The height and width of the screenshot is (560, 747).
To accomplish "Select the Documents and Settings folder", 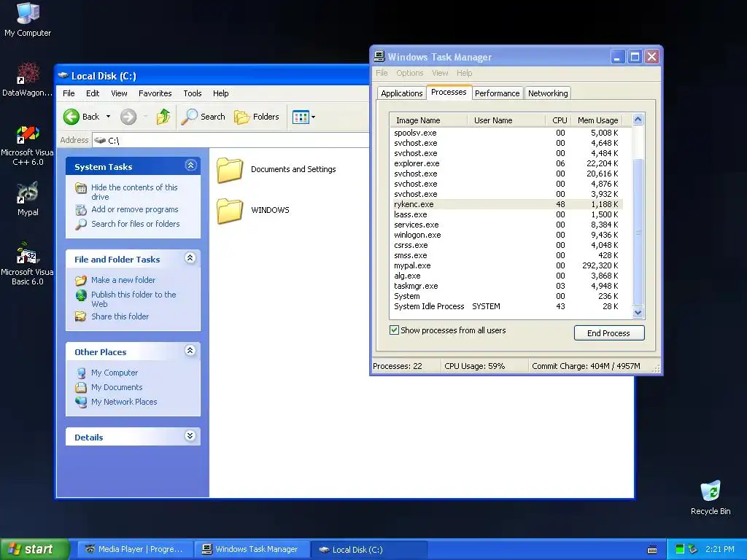I will tap(276, 169).
